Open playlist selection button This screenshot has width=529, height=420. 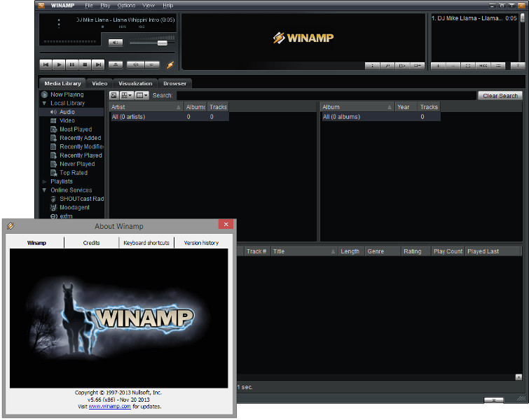468,66
